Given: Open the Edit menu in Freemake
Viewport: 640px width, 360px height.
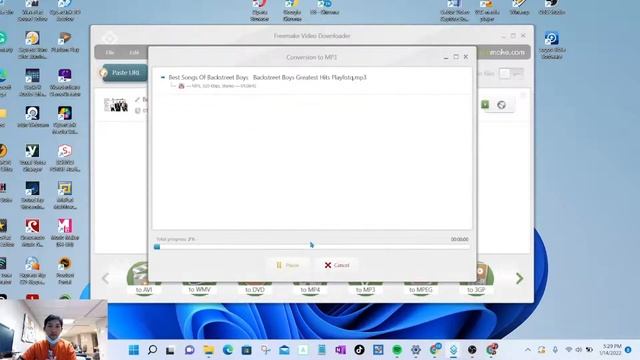Looking at the screenshot, I should coord(134,52).
